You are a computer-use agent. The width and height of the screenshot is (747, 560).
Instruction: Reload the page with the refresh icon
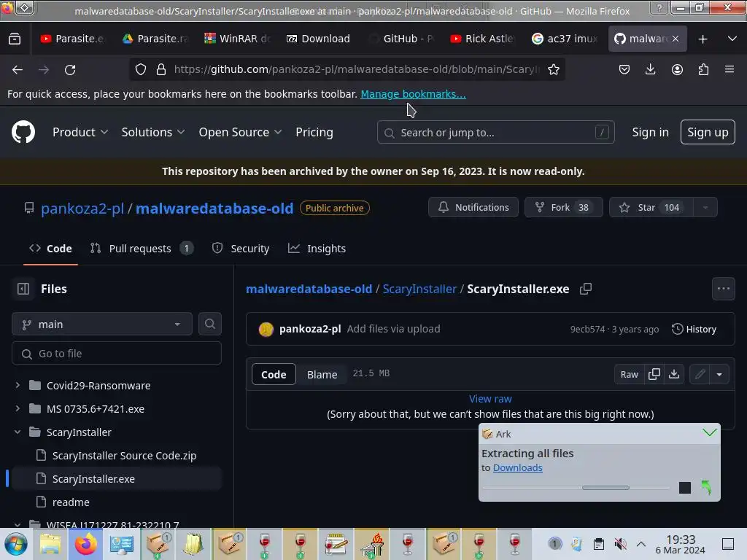tap(70, 69)
